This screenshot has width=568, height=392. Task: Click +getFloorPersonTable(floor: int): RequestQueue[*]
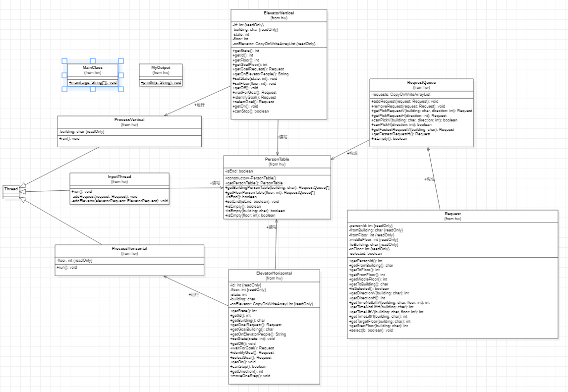(270, 192)
